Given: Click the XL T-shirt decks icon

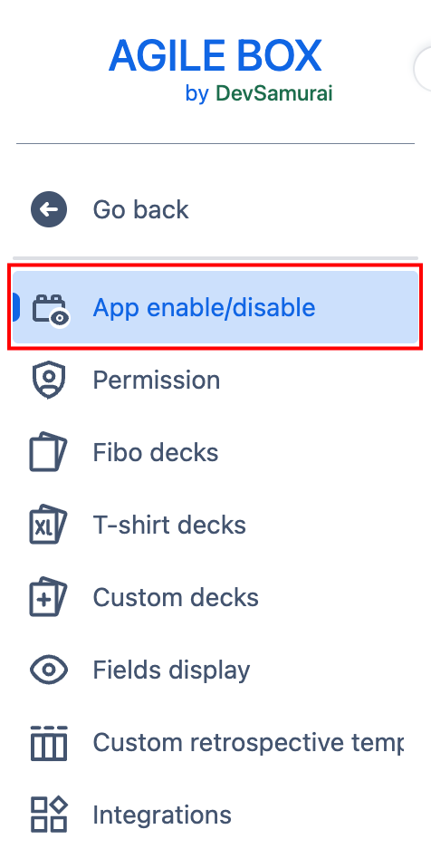Looking at the screenshot, I should 48,525.
